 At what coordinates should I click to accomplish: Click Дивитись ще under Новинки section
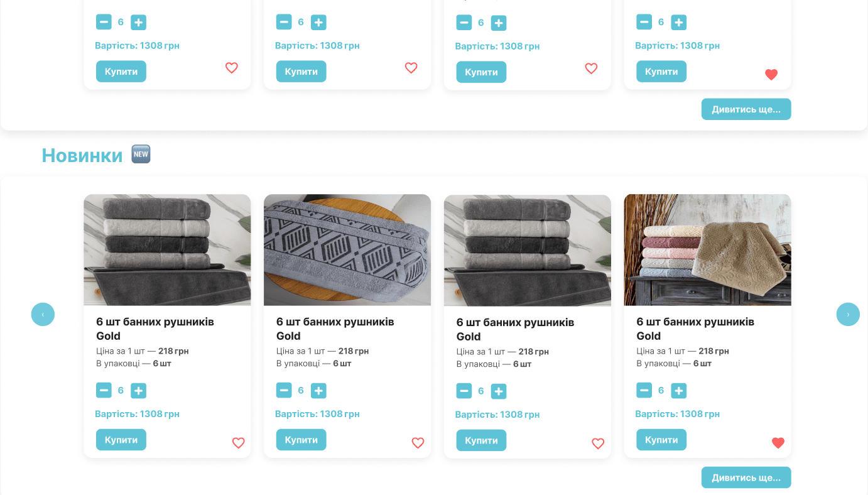coord(746,477)
